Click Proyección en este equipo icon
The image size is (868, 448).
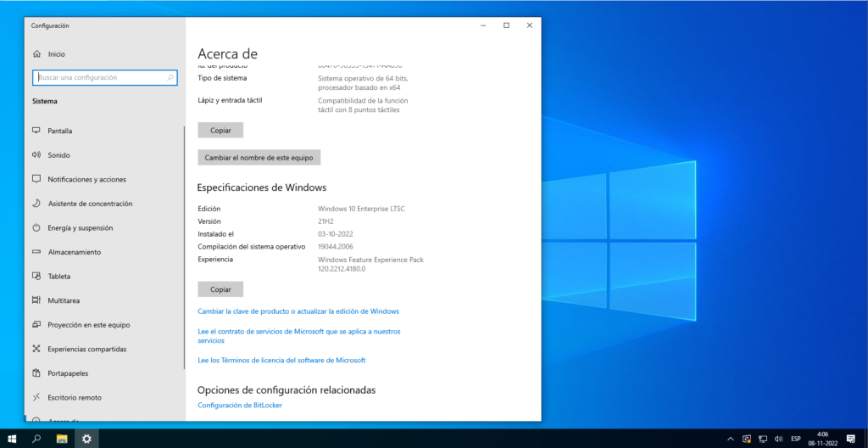click(x=36, y=325)
